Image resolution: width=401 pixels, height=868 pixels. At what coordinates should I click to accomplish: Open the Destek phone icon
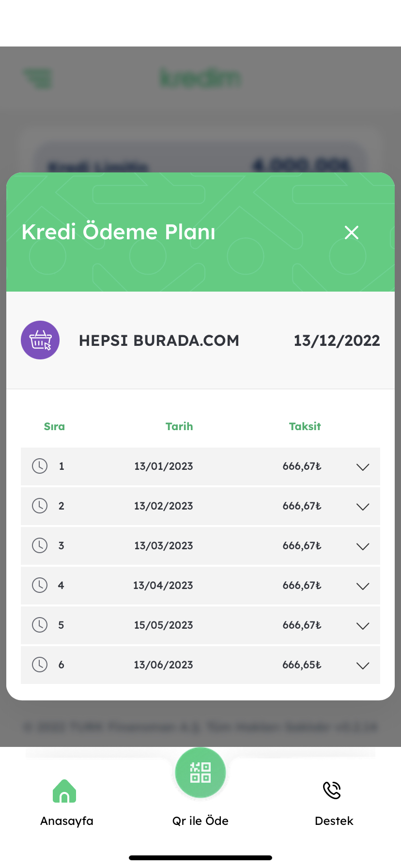tap(332, 790)
